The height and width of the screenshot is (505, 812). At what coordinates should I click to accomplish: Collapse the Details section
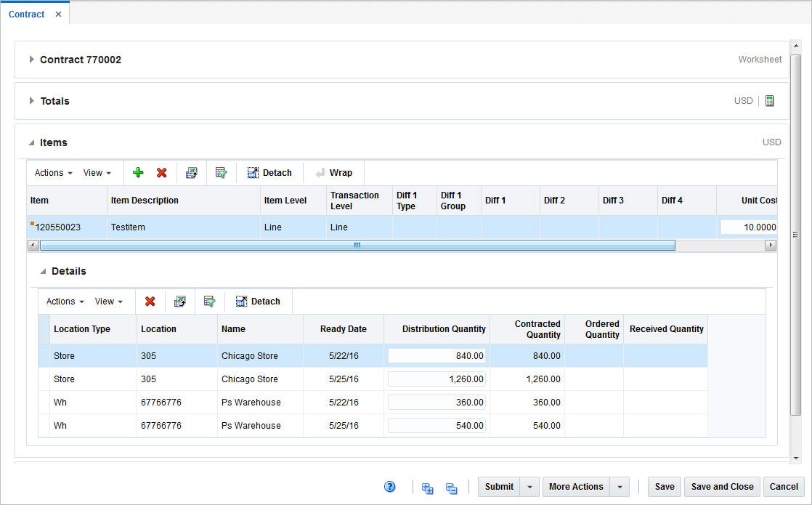tap(43, 271)
